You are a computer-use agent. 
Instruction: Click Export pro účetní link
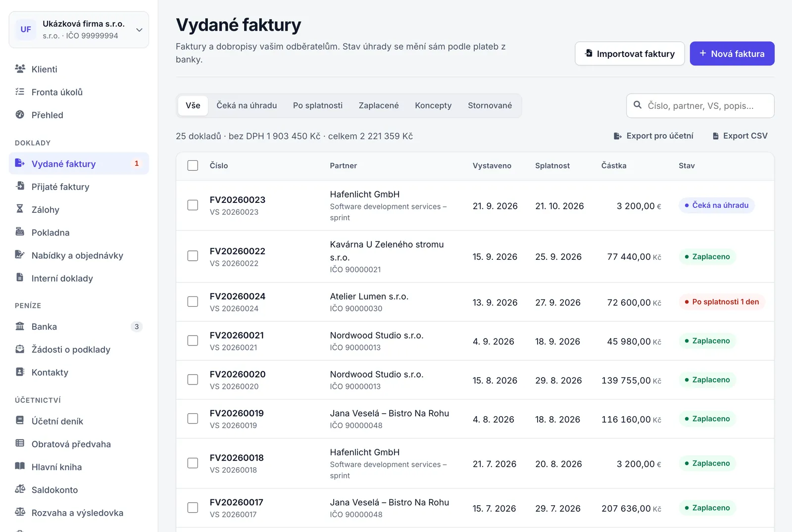(653, 136)
